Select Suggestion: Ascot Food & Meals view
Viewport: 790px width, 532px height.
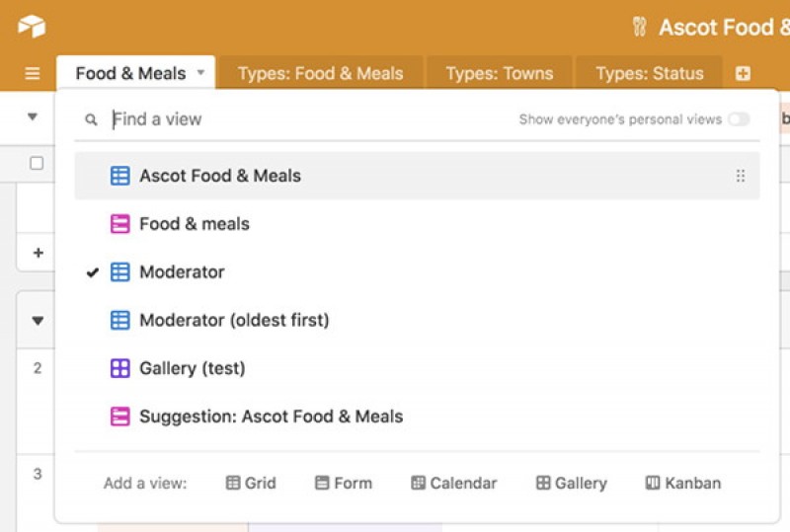pos(271,417)
